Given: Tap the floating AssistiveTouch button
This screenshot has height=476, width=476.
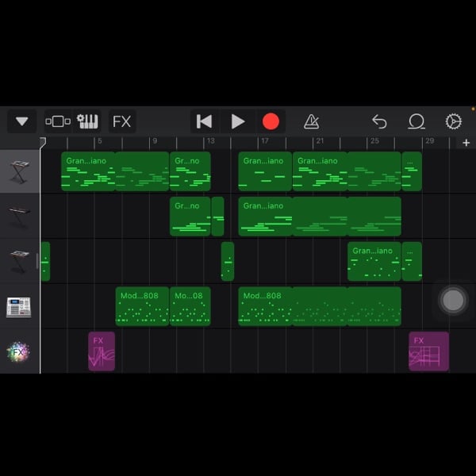Looking at the screenshot, I should 453,300.
